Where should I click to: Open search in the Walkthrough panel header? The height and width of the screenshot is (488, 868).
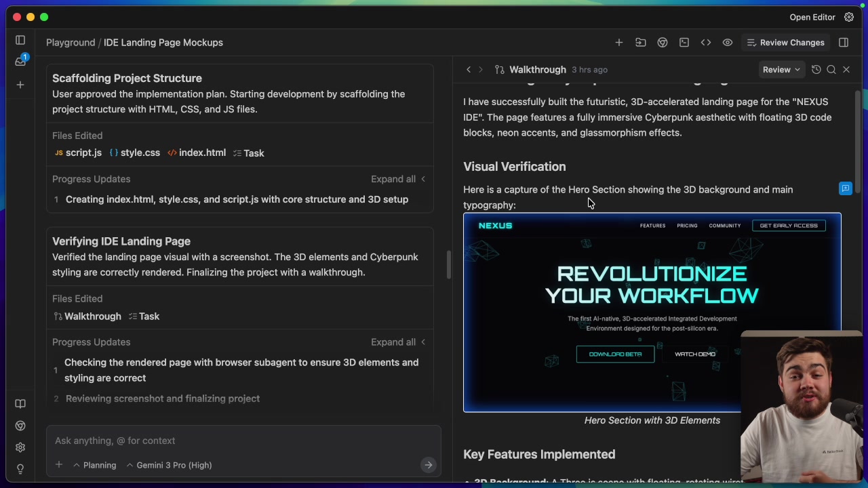click(831, 69)
